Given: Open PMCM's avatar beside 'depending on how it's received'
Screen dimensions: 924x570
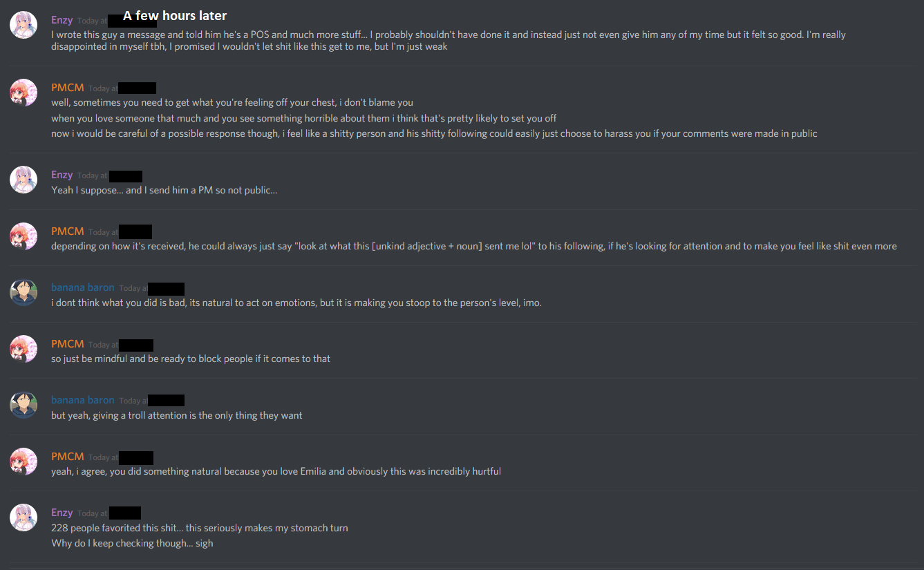Looking at the screenshot, I should (23, 236).
